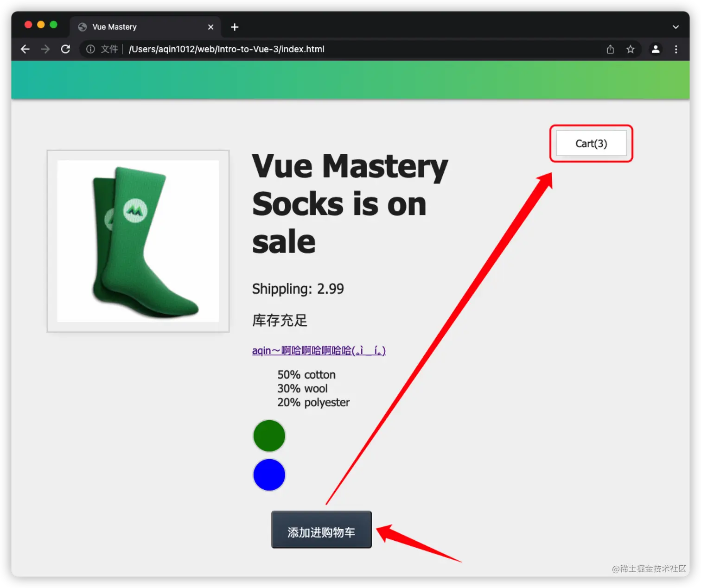This screenshot has width=701, height=588.
Task: Click the share icon in address bar
Action: [x=610, y=49]
